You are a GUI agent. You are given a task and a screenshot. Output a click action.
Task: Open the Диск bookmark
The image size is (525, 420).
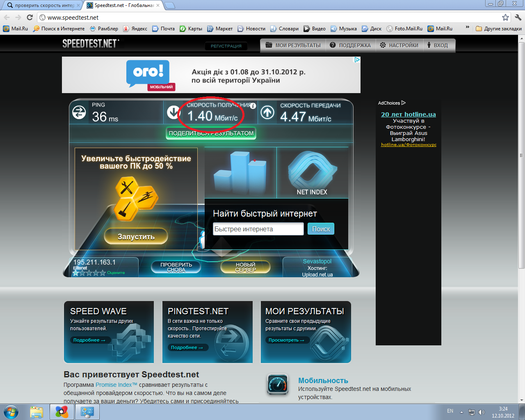[372, 29]
